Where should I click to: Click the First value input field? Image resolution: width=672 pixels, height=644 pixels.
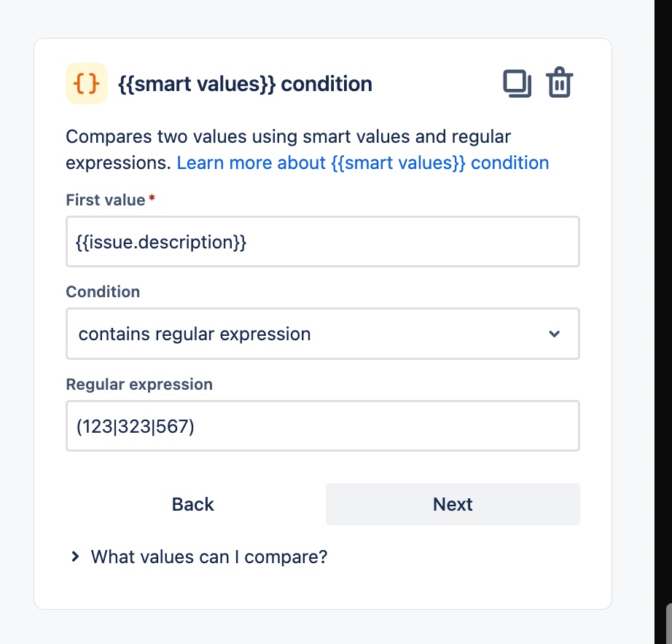coord(323,241)
